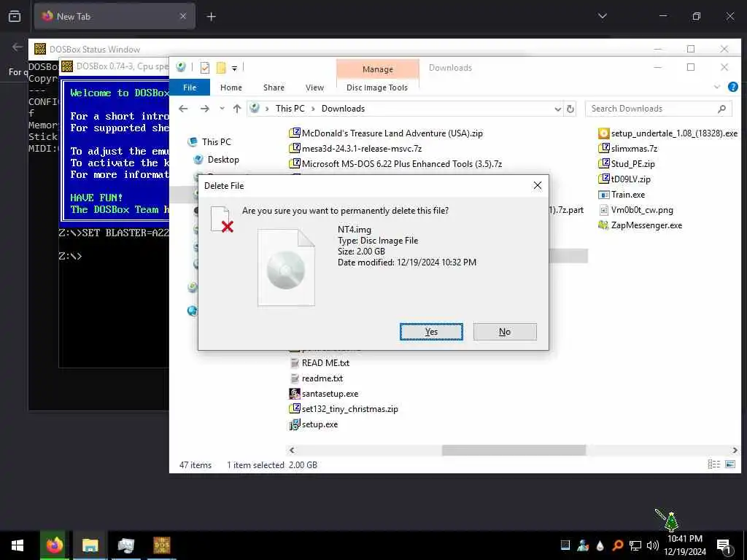The image size is (747, 560).
Task: Click This PC in the address bar
Action: click(290, 109)
